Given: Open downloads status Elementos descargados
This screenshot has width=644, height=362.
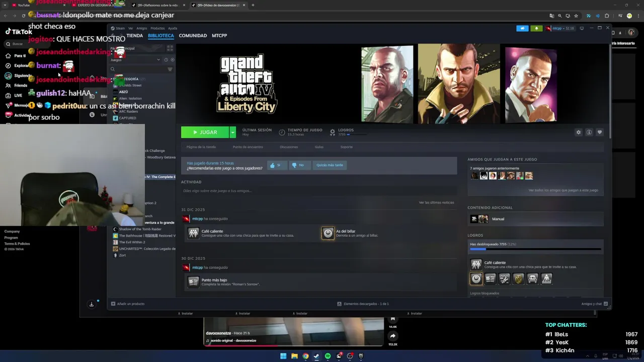Looking at the screenshot, I should (363, 304).
